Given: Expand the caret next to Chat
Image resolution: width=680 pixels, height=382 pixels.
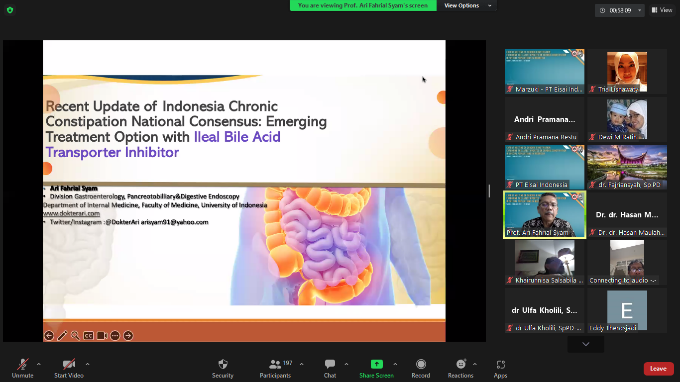Looking at the screenshot, I should click(346, 364).
